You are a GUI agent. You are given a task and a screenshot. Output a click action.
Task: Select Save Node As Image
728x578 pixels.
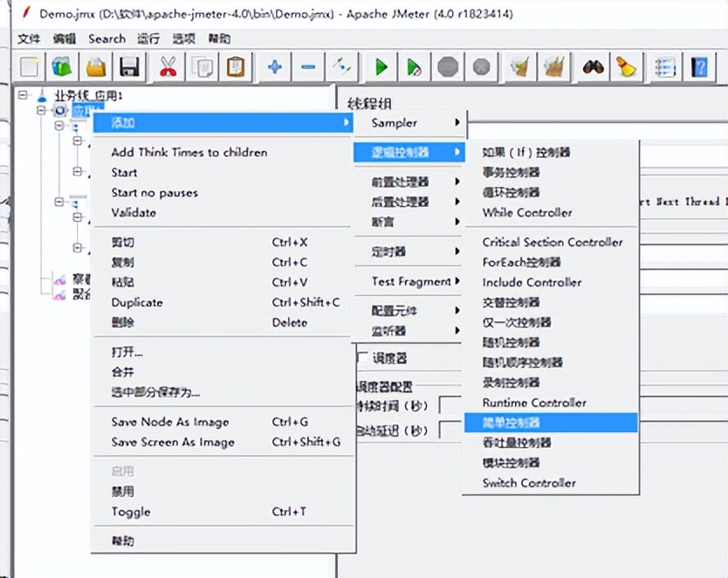(x=223, y=422)
